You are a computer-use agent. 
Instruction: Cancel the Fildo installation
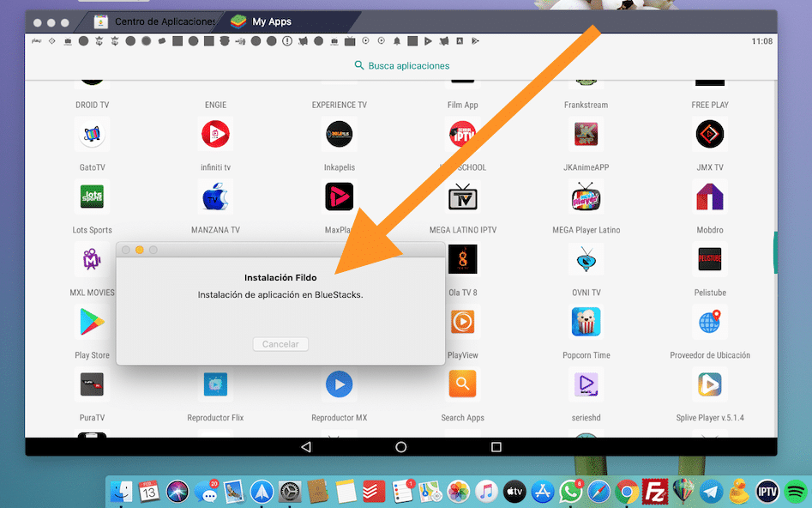pyautogui.click(x=280, y=343)
